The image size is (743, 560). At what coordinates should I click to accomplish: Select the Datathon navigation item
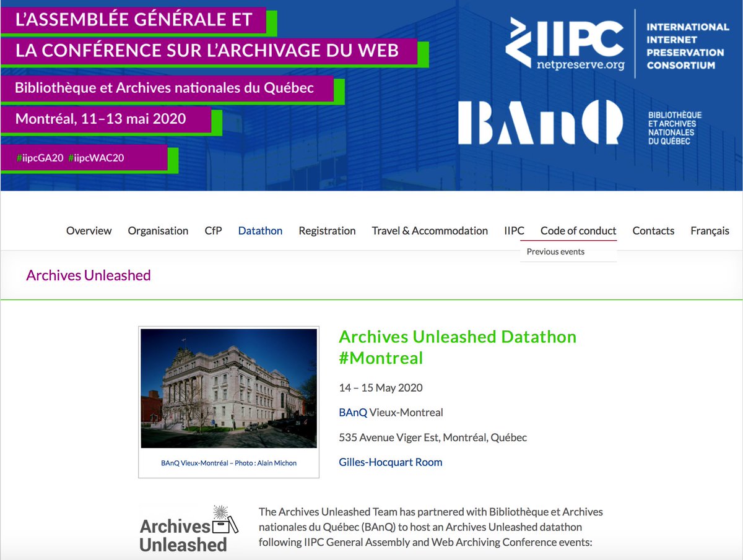260,231
